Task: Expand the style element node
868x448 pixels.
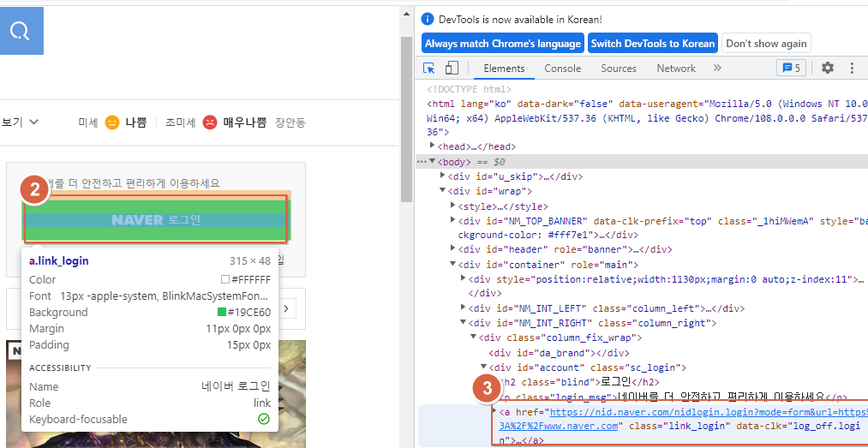Action: 453,206
